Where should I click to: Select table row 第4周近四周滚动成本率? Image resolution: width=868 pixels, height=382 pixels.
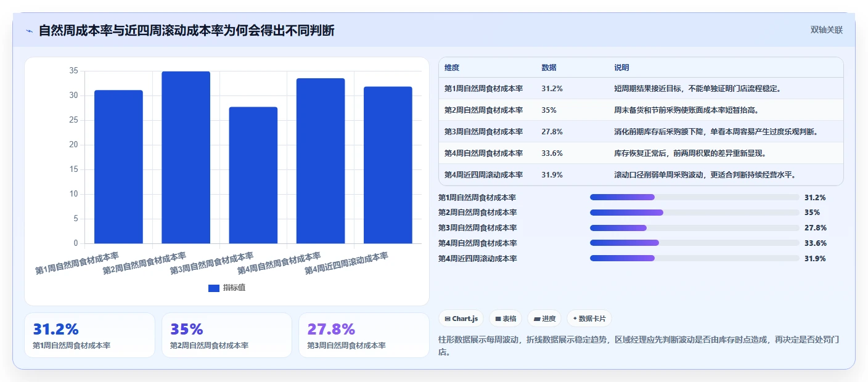pyautogui.click(x=641, y=174)
